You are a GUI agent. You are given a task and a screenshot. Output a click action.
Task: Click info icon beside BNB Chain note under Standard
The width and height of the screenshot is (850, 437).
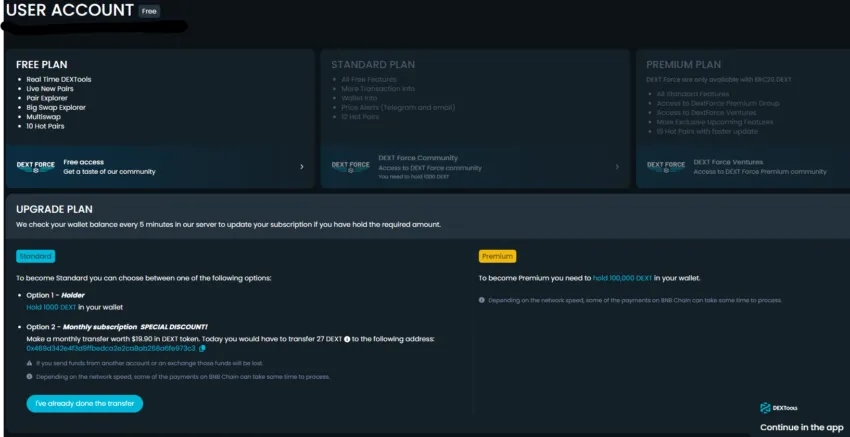pos(29,376)
